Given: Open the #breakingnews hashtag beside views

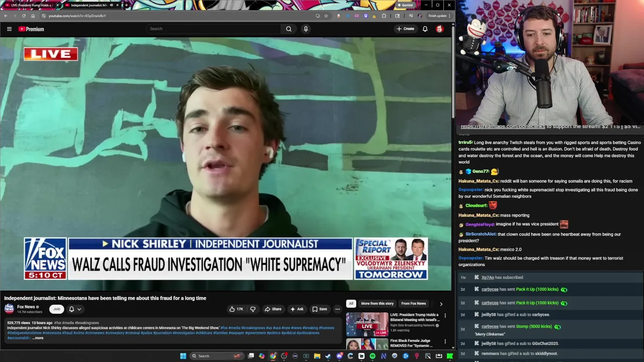Looking at the screenshot, I should pyautogui.click(x=87, y=323).
